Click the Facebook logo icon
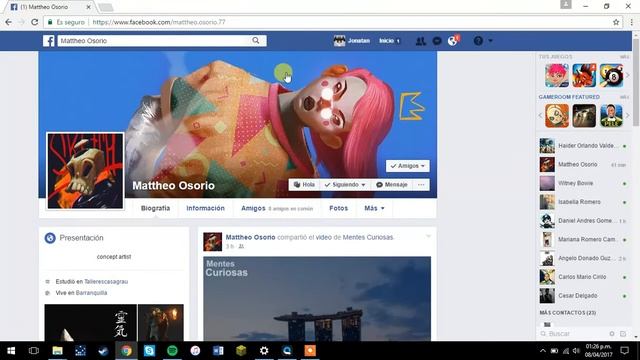Screen dimensions: 640x360 pyautogui.click(x=49, y=41)
